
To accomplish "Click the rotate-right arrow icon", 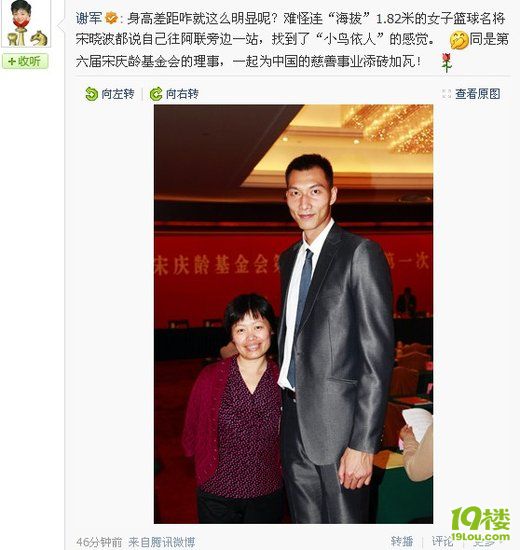I will coord(156,94).
